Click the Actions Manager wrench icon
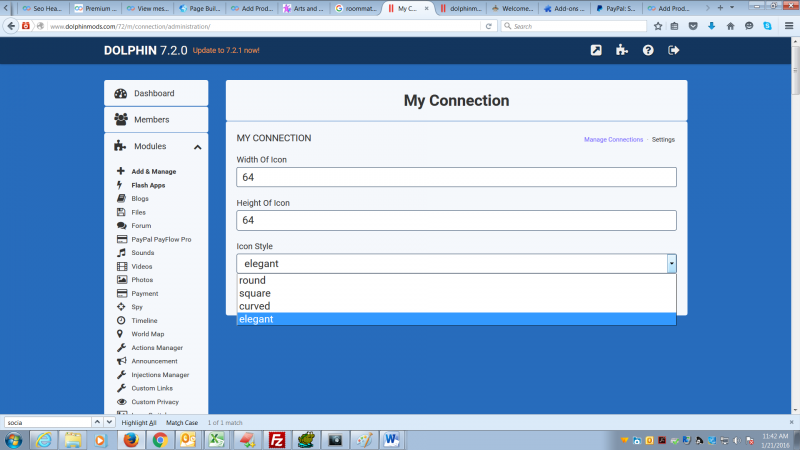The height and width of the screenshot is (450, 800). (121, 347)
